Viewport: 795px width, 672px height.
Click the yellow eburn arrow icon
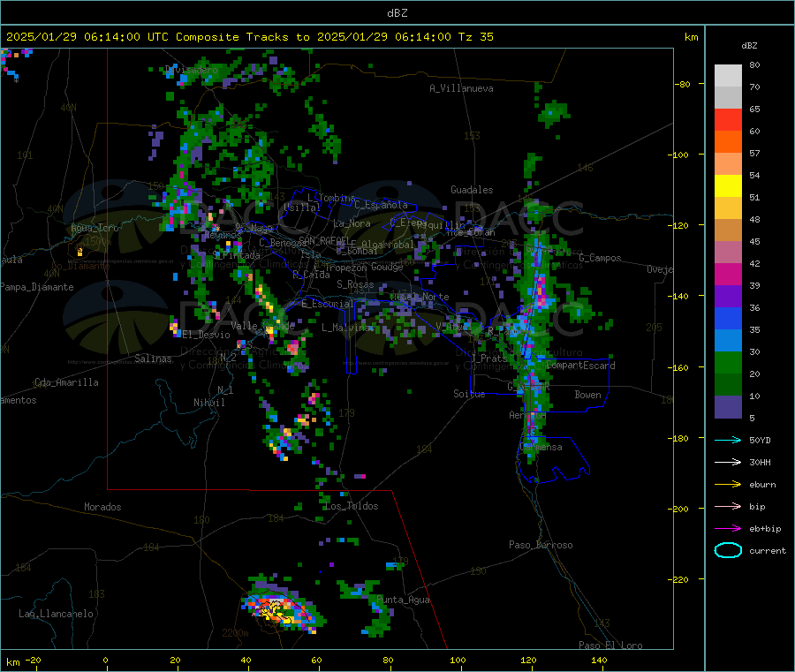tap(728, 485)
